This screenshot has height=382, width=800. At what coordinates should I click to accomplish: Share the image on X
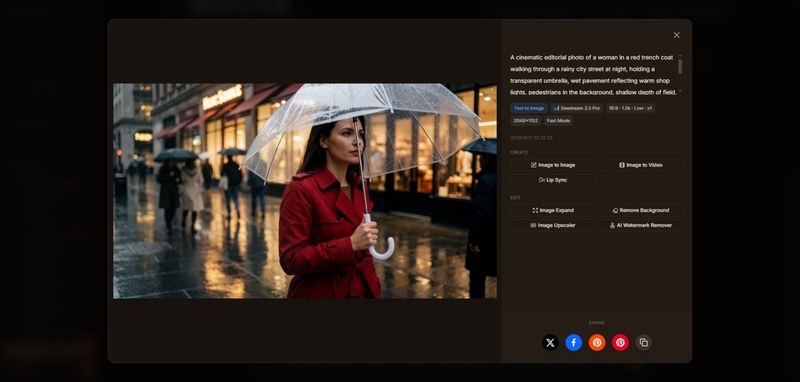click(550, 343)
